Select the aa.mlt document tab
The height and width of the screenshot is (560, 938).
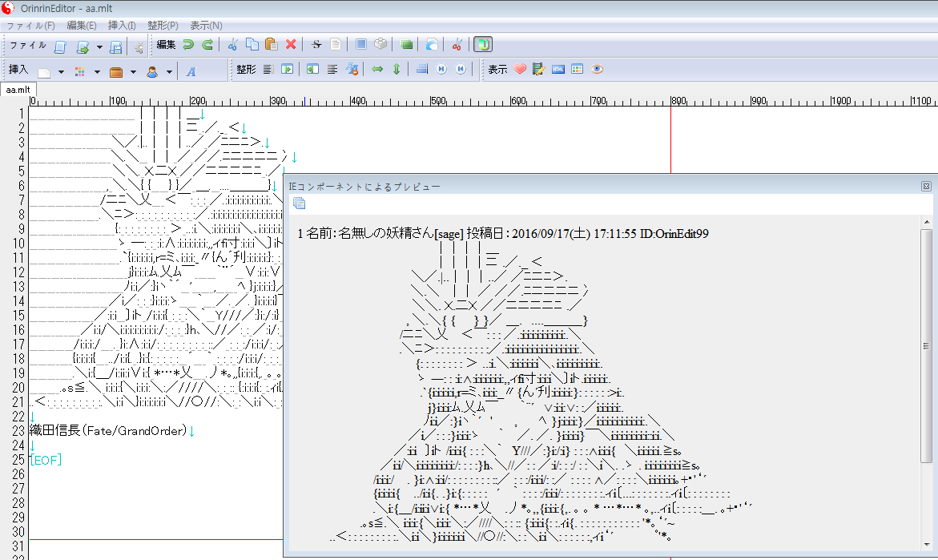point(18,90)
